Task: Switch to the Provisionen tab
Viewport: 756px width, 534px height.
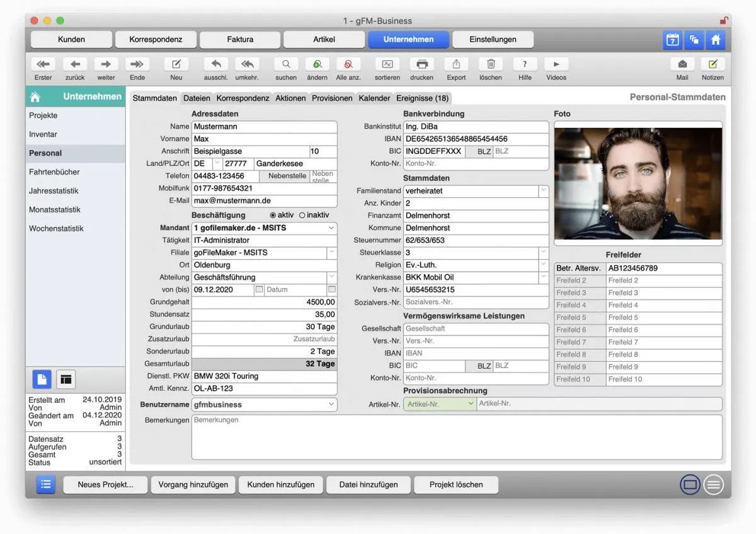Action: (x=332, y=98)
